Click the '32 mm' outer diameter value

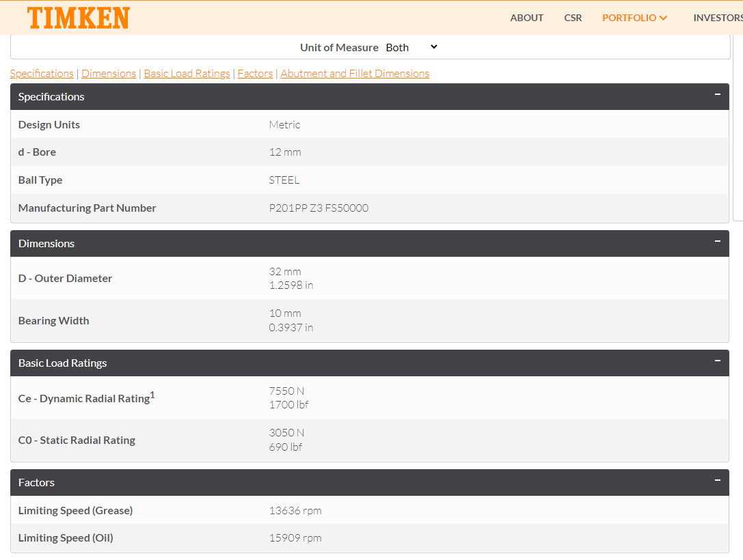point(285,272)
